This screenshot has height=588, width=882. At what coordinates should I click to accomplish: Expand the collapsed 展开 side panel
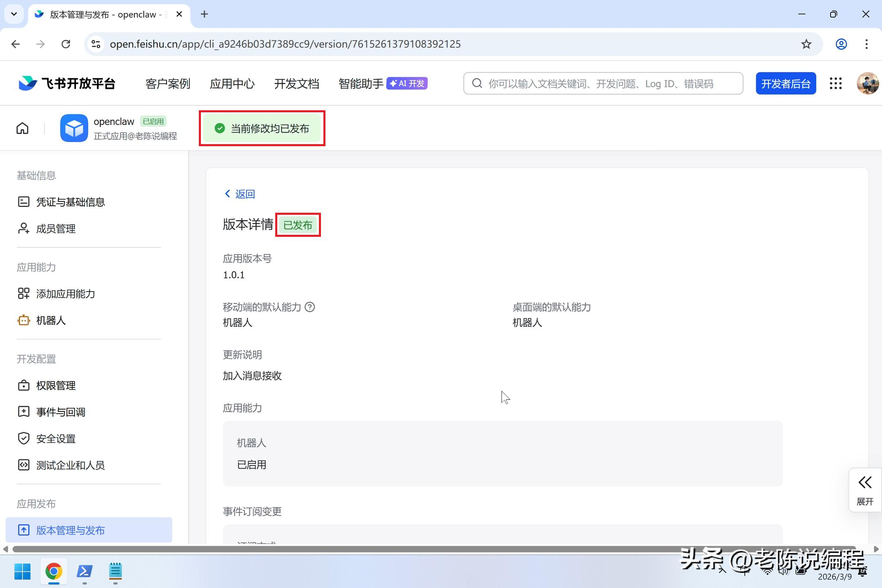click(x=865, y=490)
